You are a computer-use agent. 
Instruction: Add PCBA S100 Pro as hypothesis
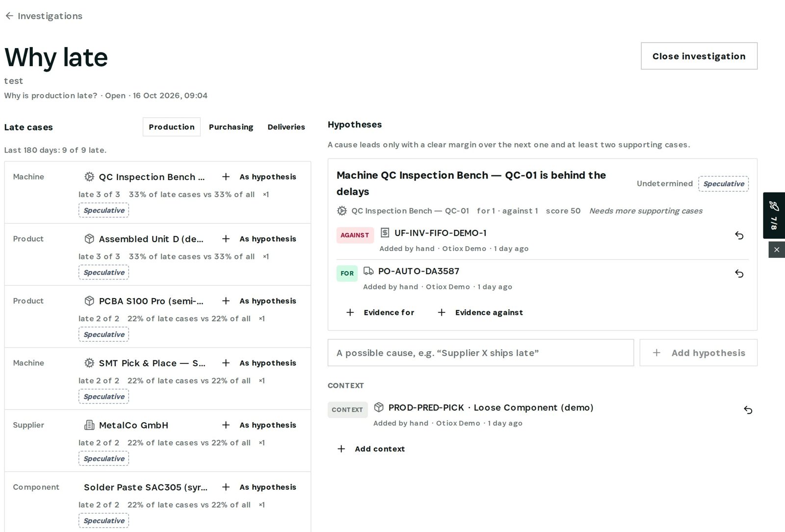tap(259, 301)
